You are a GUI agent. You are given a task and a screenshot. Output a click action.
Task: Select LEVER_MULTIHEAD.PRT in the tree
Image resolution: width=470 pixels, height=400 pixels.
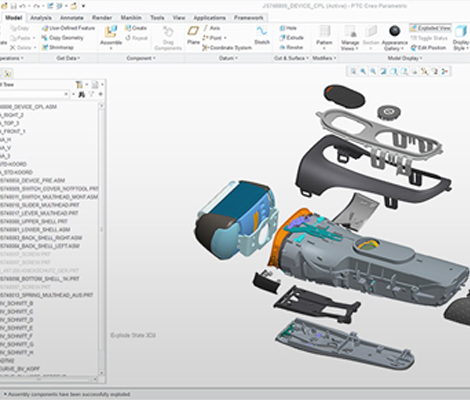(x=39, y=213)
